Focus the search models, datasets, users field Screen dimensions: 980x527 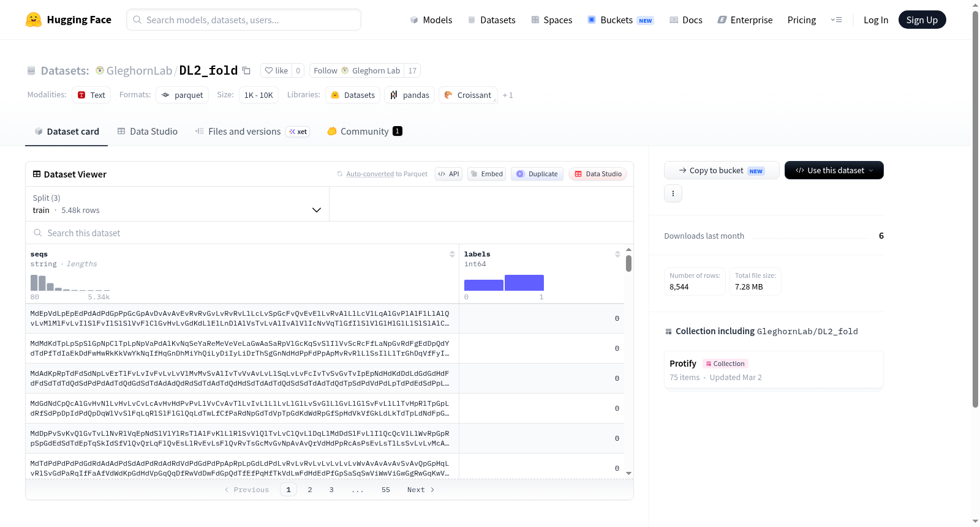244,20
